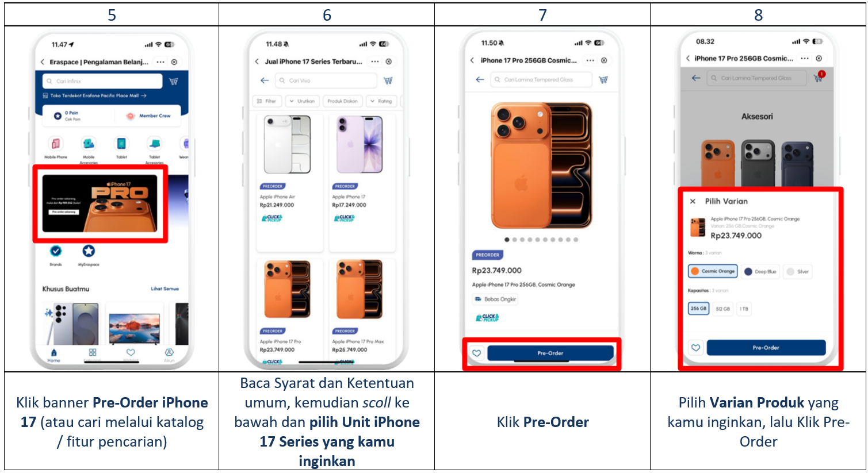This screenshot has height=473, width=868.
Task: Go back using arrow beside Cari Vivo
Action: 265,80
